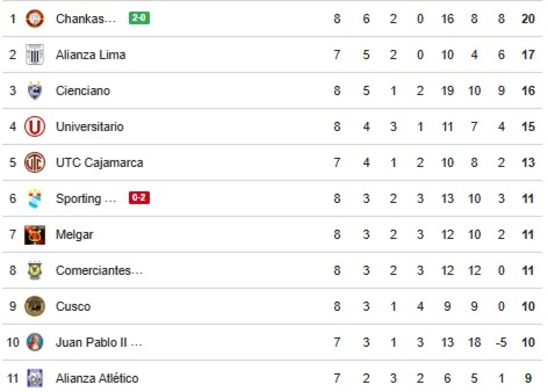Select the Sporting Cristal crest icon
Image resolution: width=548 pixels, height=392 pixels.
34,199
